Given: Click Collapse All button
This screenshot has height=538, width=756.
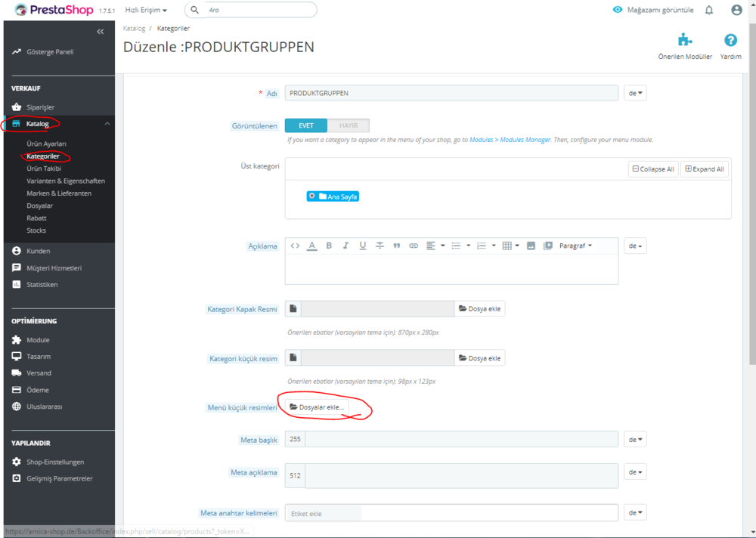Looking at the screenshot, I should [x=653, y=169].
